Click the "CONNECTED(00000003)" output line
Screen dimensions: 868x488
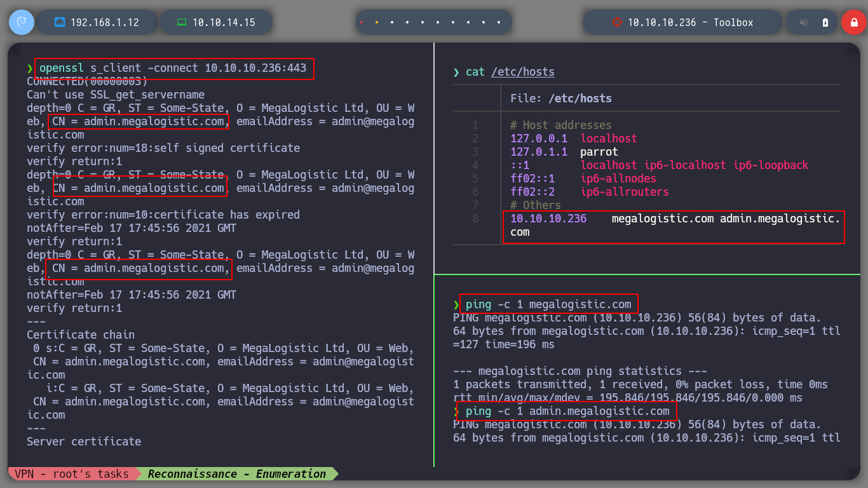point(87,81)
